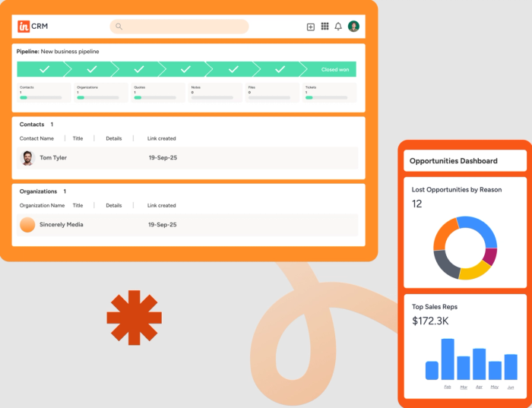Viewport: 532px width, 408px height.
Task: Open the Sincerely Media organization link
Action: pyautogui.click(x=62, y=225)
